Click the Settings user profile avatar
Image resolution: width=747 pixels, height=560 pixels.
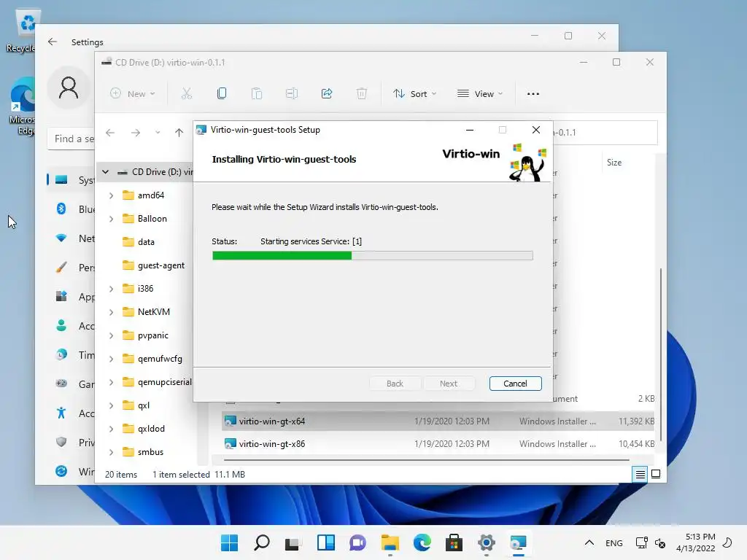pos(69,87)
